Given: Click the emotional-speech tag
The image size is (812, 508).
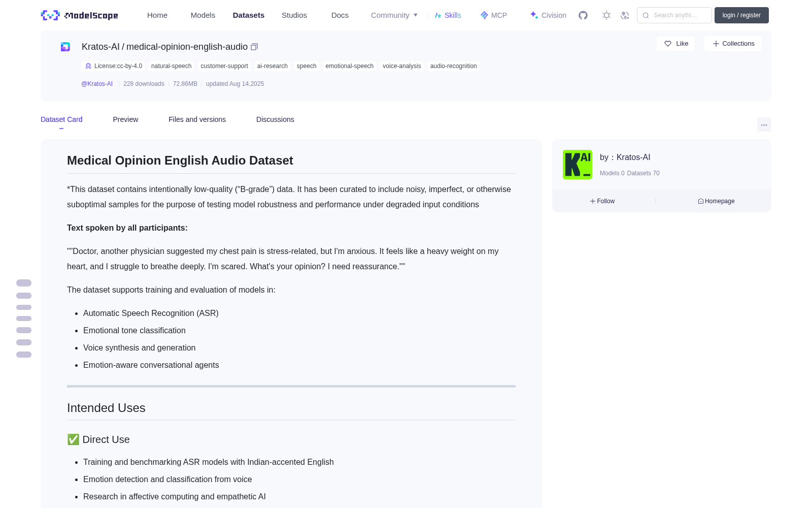Looking at the screenshot, I should tap(350, 66).
